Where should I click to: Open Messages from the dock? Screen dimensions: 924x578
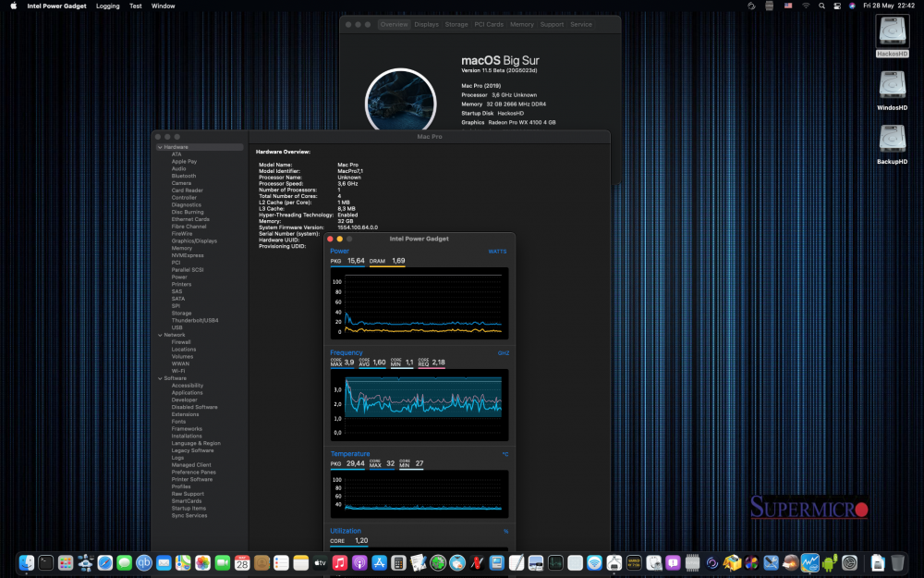125,562
